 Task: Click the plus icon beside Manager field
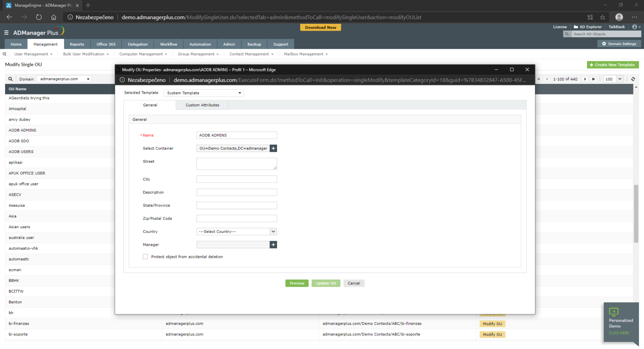click(x=273, y=245)
